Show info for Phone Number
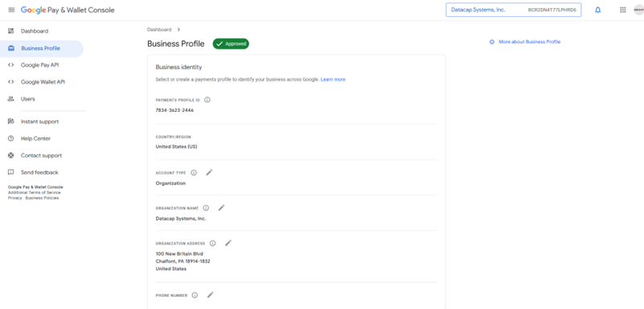Screen dimensions: 644x309 click(x=195, y=295)
